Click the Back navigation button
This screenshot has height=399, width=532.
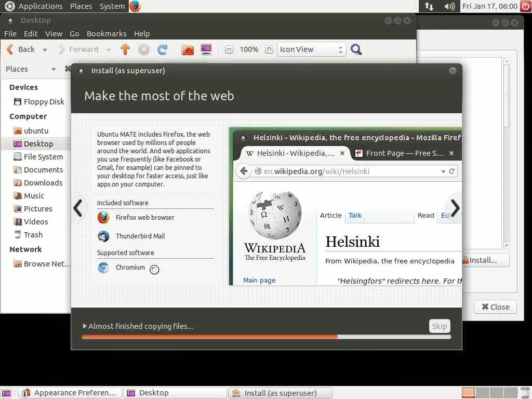[x=21, y=49]
